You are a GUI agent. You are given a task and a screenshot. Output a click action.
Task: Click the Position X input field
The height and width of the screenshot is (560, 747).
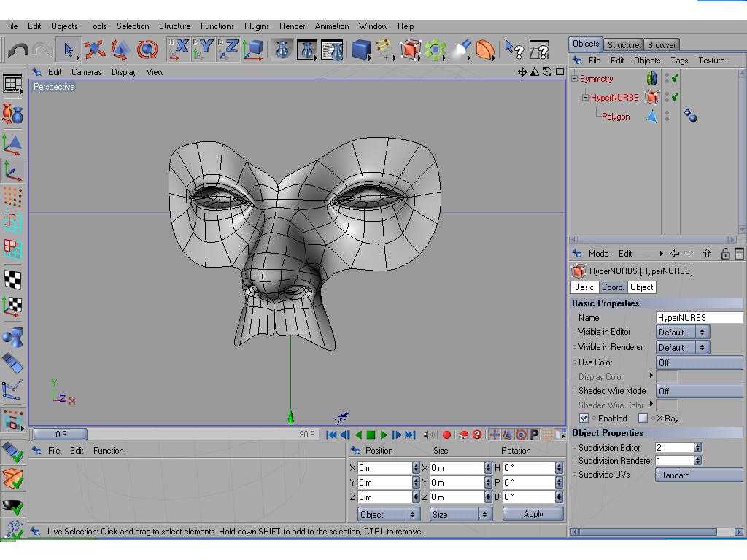click(385, 468)
